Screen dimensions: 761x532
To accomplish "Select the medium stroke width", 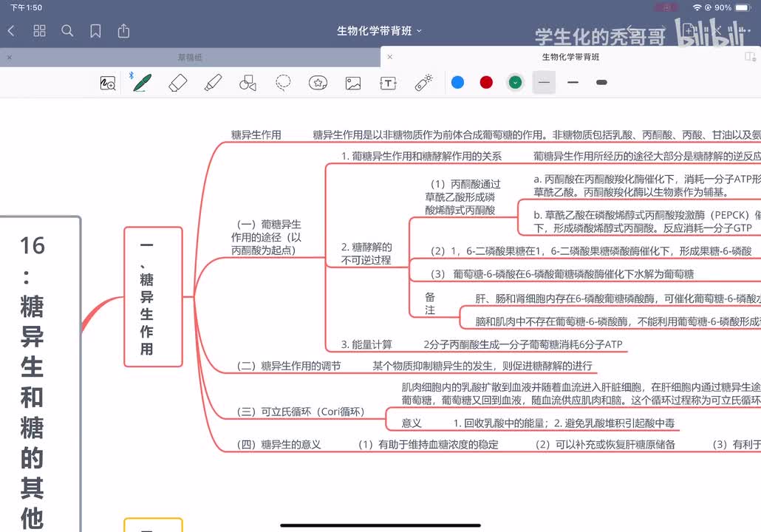I will [x=573, y=83].
